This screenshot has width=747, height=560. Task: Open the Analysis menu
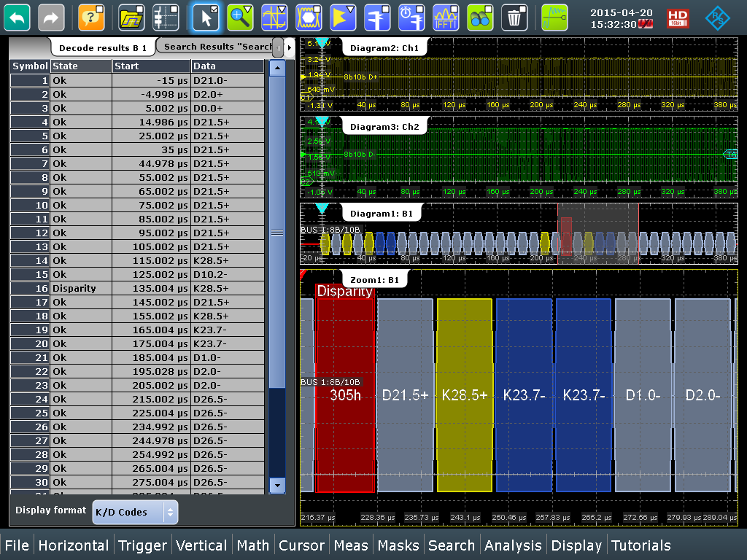pyautogui.click(x=513, y=545)
